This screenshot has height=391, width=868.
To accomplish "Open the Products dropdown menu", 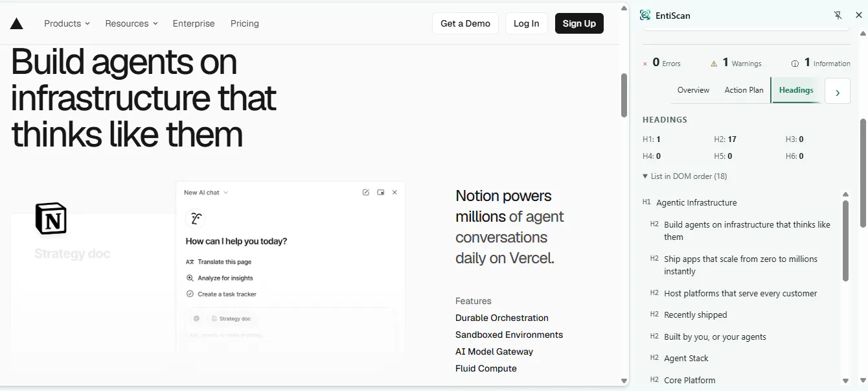I will click(x=67, y=23).
